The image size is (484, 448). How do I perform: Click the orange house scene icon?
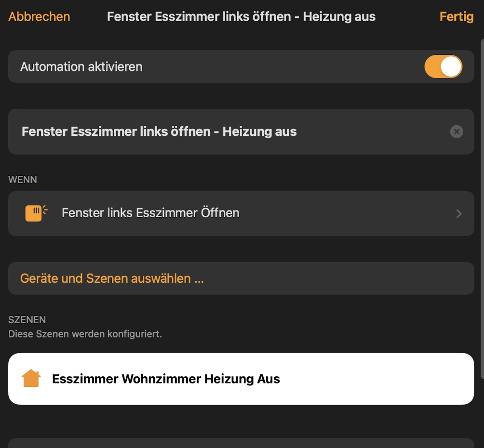(x=31, y=379)
